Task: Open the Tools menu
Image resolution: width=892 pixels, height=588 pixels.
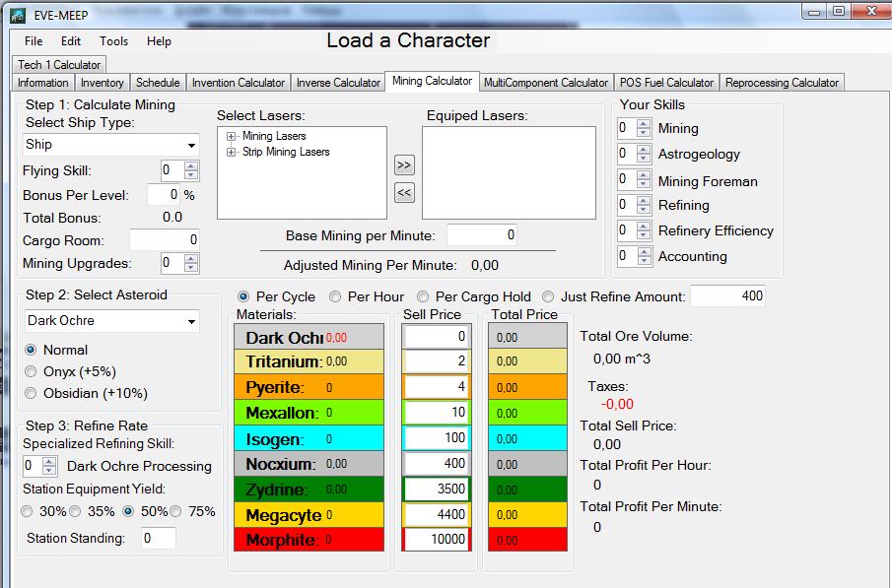Action: (113, 41)
